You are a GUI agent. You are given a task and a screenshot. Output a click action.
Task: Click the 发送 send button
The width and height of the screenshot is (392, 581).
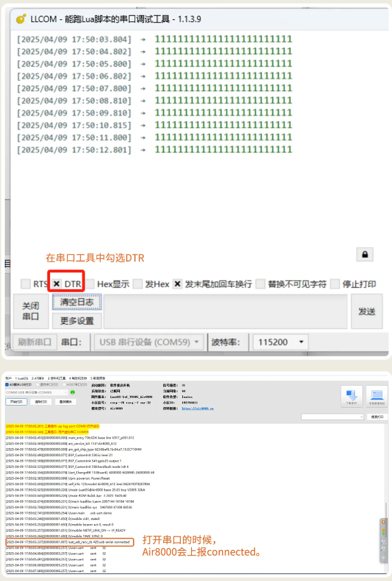tap(367, 311)
